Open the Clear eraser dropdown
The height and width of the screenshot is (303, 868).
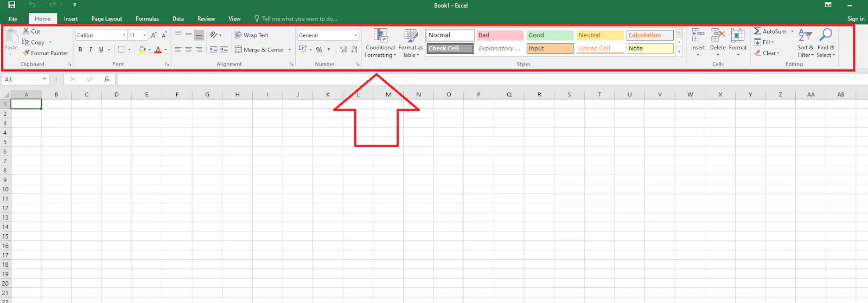point(767,53)
